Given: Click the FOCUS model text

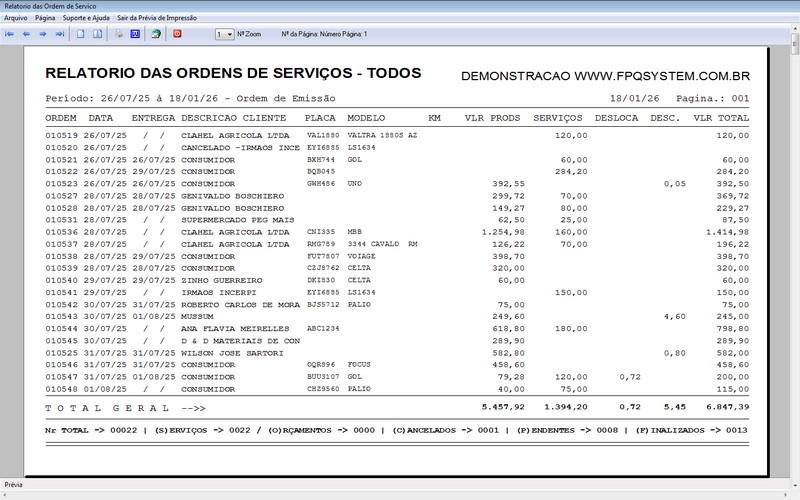Looking at the screenshot, I should coord(359,365).
